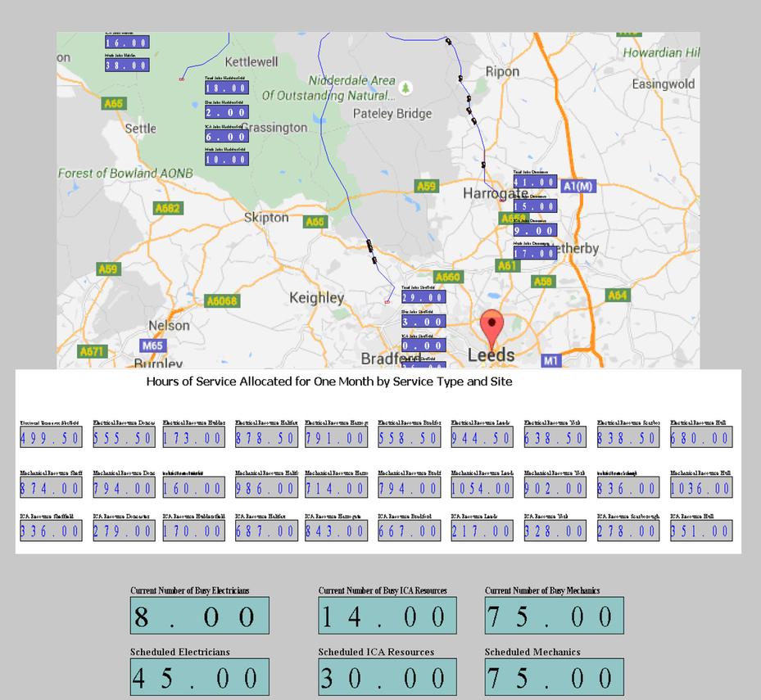The image size is (761, 700).
Task: Click the Mechanical Resource Sheffield value 874.00
Action: 51,487
